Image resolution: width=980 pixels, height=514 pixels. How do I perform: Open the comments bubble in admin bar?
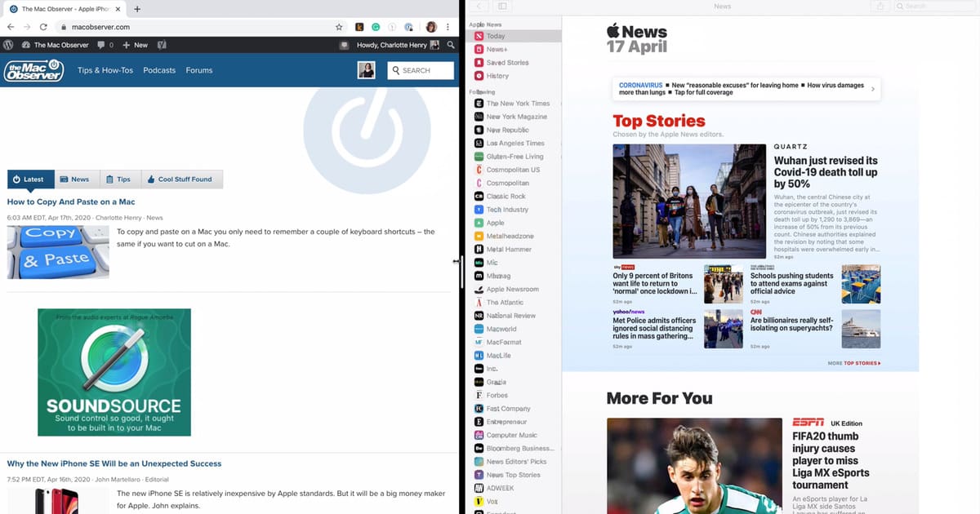tap(104, 45)
